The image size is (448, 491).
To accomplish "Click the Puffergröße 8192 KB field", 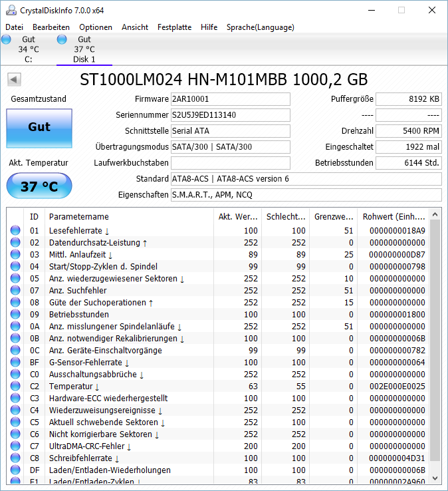I will [409, 99].
